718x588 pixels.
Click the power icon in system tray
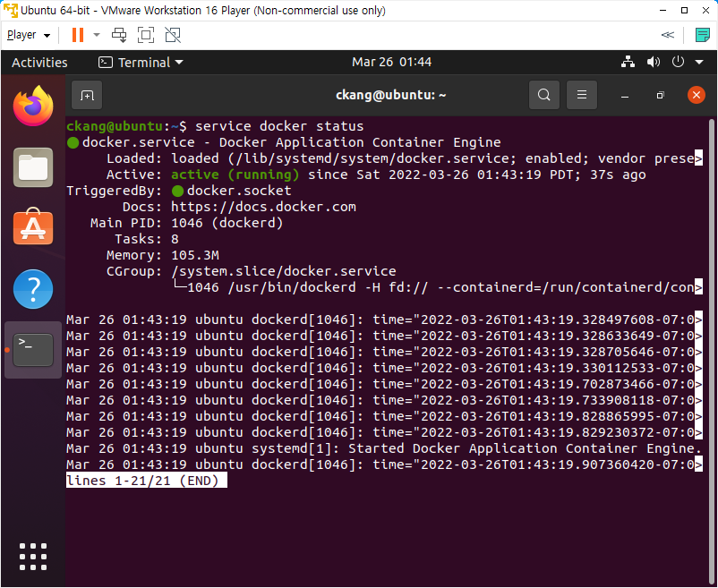678,62
